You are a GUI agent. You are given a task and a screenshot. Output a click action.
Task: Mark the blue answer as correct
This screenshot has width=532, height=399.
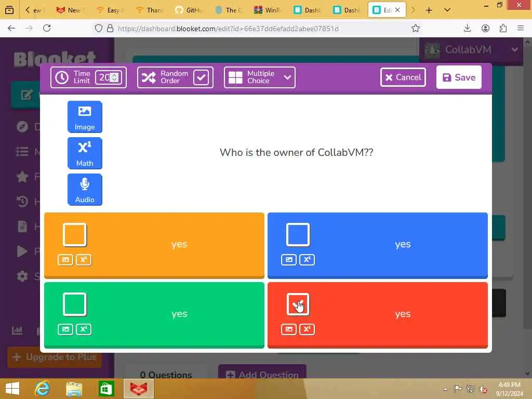pos(298,234)
